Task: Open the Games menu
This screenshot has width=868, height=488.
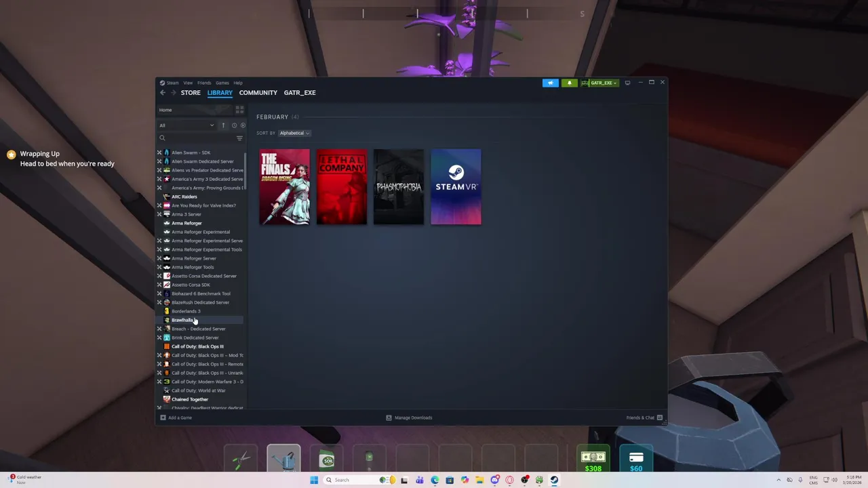Action: 222,83
